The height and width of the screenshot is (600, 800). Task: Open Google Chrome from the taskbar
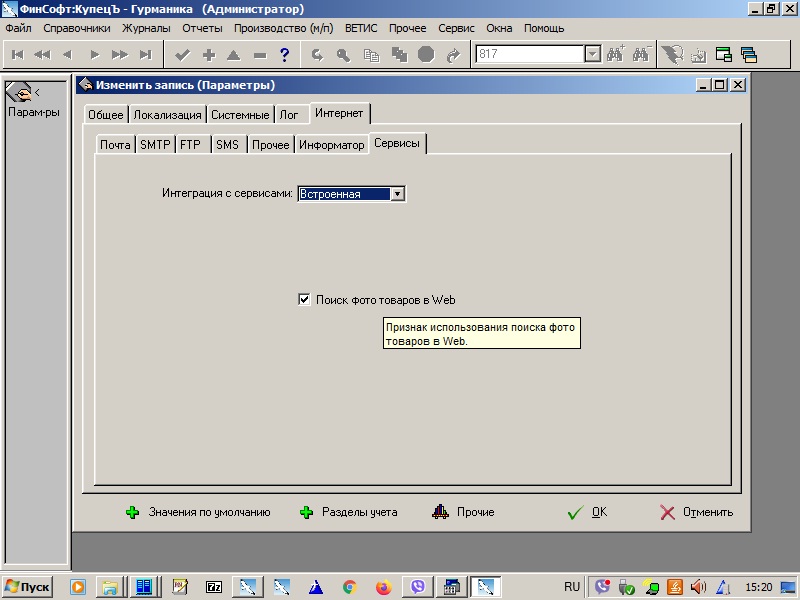pos(349,587)
